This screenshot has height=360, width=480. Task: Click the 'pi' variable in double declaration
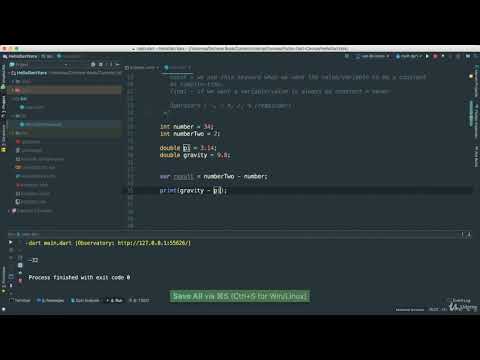187,148
